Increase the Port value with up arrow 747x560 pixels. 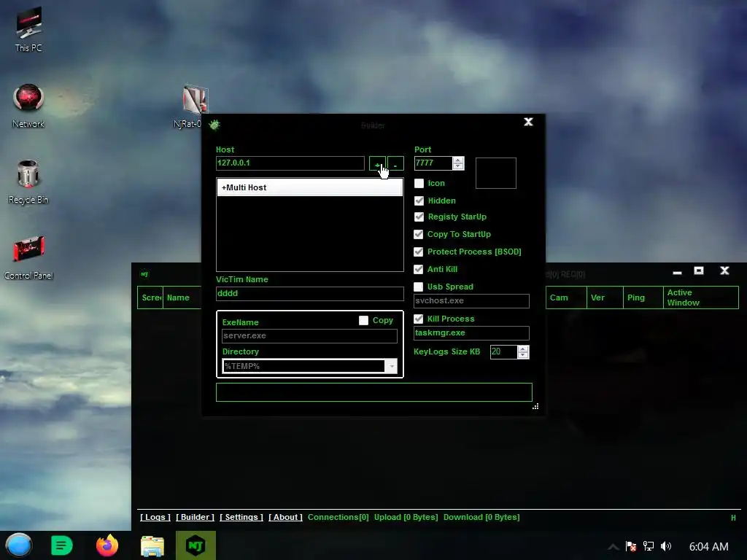[458, 160]
